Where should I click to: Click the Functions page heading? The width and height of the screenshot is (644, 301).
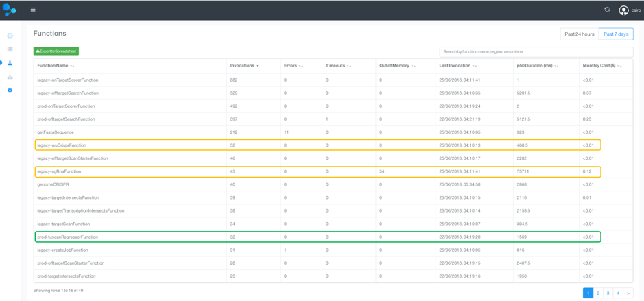49,34
